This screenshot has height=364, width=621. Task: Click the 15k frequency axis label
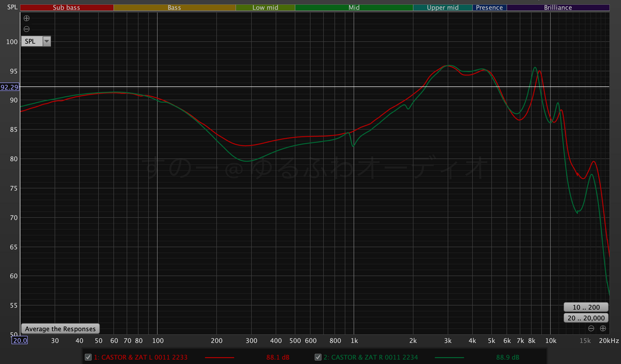click(585, 341)
